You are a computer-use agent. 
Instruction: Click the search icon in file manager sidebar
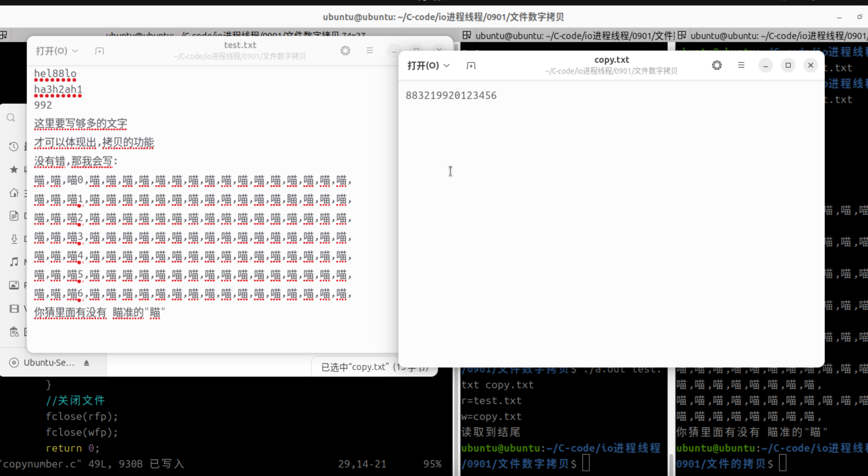(11, 118)
